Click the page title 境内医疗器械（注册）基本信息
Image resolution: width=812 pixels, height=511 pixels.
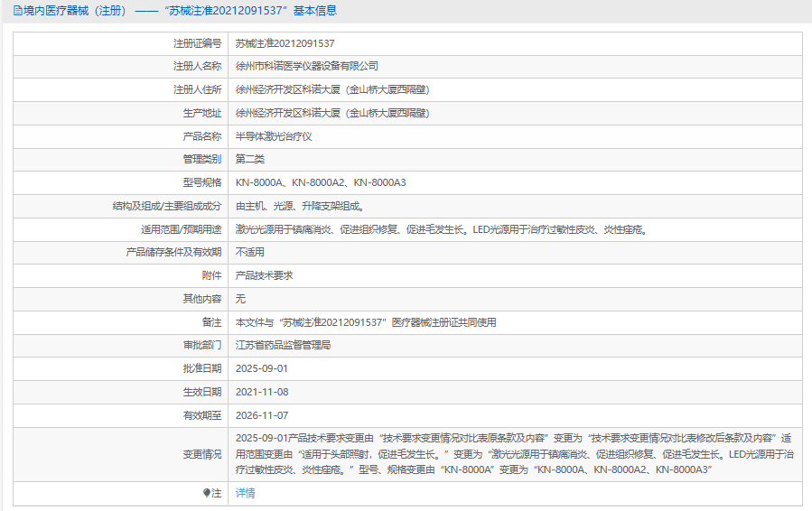[x=180, y=11]
